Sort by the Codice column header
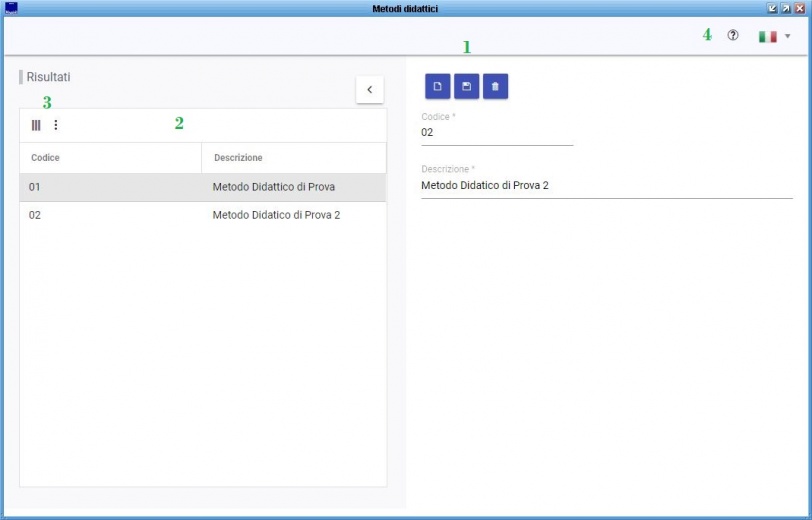The height and width of the screenshot is (520, 812). coord(110,157)
